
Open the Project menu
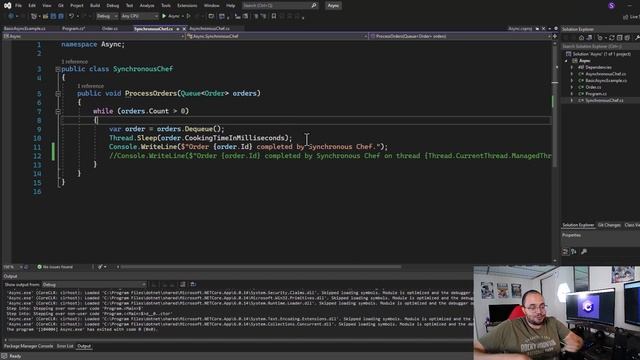click(x=76, y=6)
